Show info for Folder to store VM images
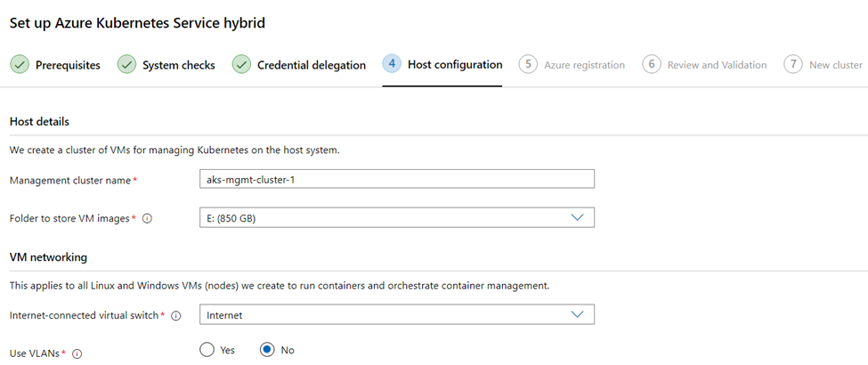The image size is (868, 365). coord(147,219)
